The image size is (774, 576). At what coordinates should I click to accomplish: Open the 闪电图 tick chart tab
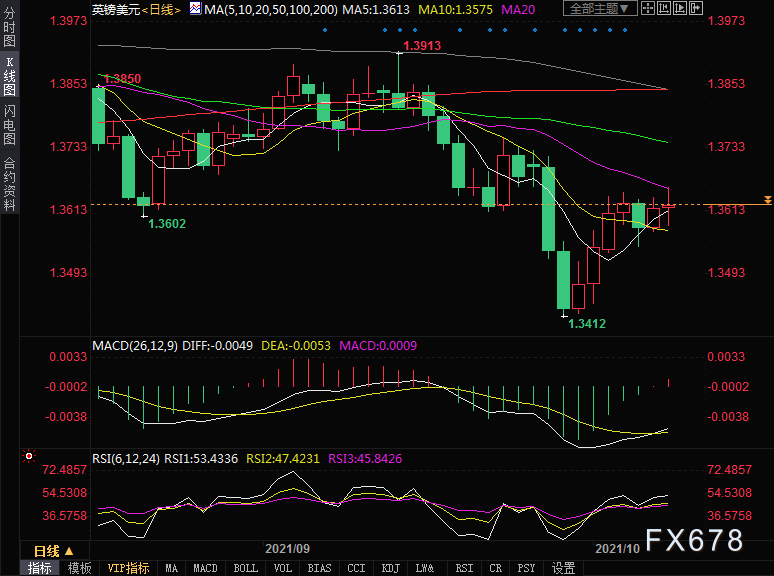(x=9, y=124)
